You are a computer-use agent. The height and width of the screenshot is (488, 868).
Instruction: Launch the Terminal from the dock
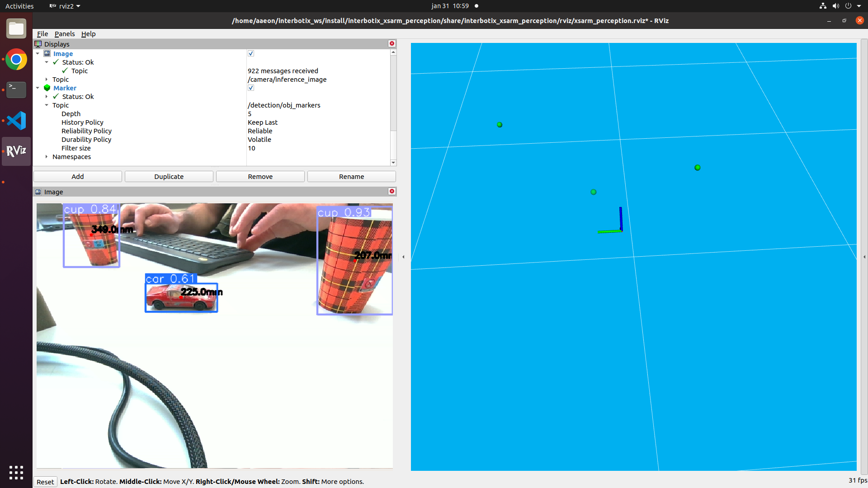point(16,90)
